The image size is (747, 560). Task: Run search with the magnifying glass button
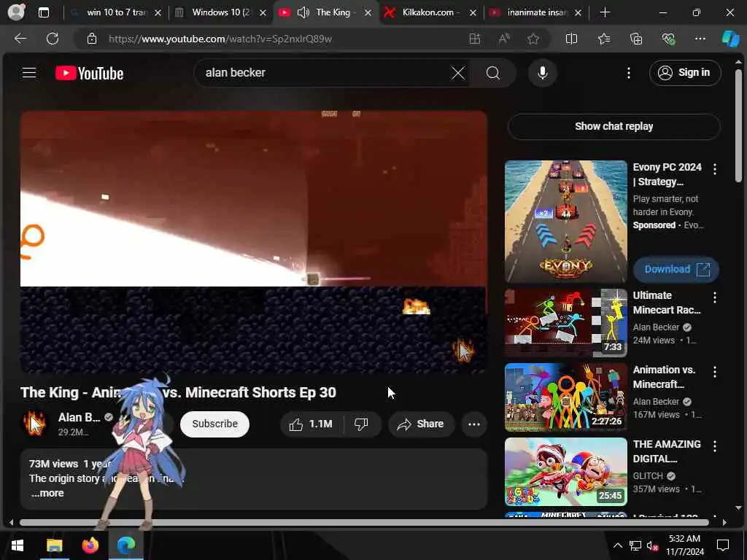click(493, 73)
